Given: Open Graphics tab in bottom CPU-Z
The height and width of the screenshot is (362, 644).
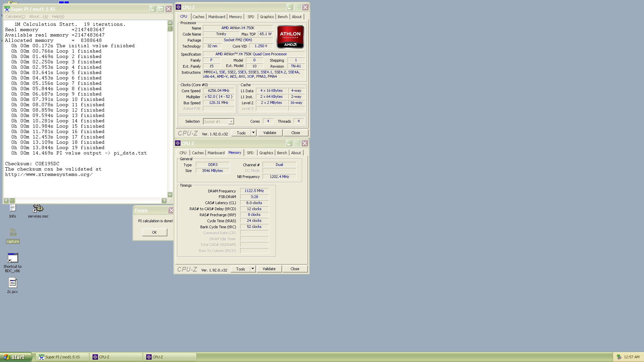Looking at the screenshot, I should (x=266, y=153).
